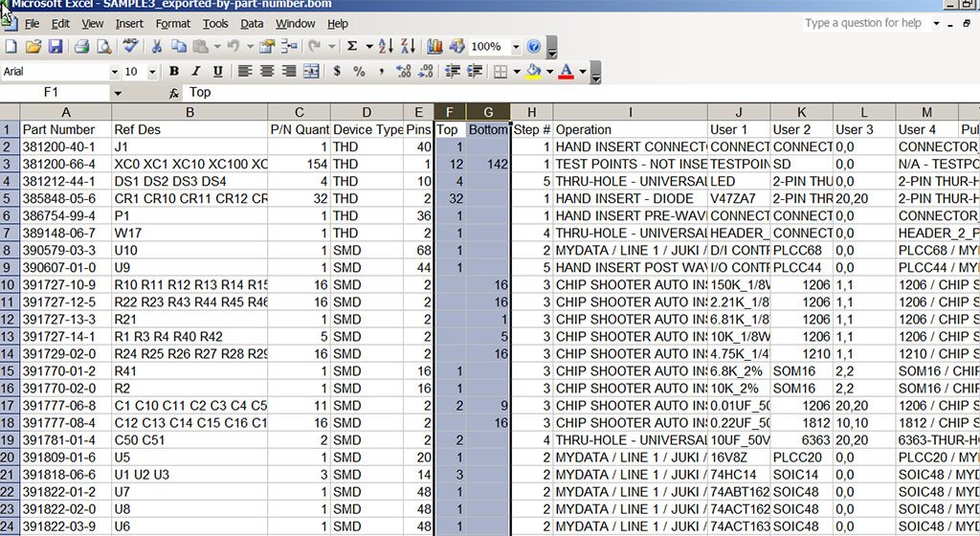Open the Insert menu
980x536 pixels.
[129, 24]
